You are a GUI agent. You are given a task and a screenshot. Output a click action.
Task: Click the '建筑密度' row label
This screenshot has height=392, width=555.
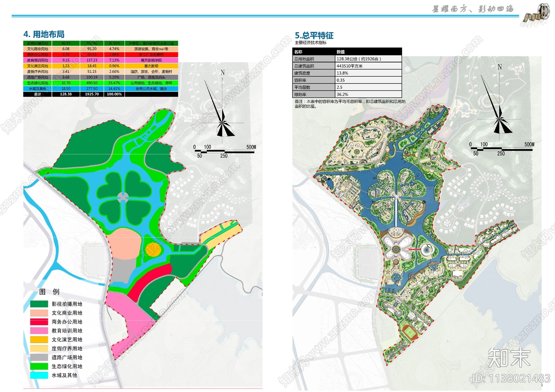(x=302, y=73)
